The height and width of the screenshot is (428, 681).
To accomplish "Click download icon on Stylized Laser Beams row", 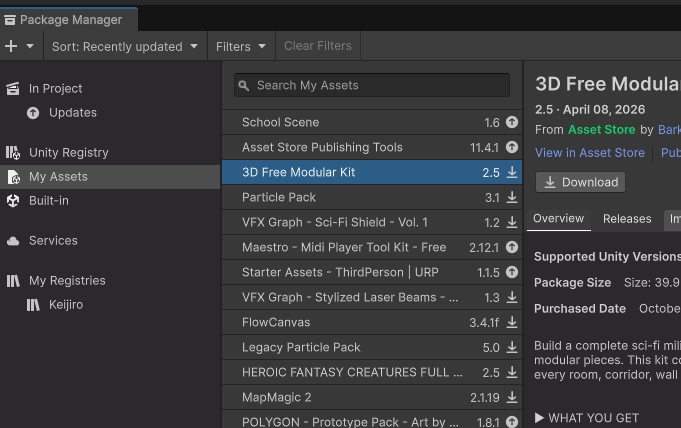I will (512, 297).
